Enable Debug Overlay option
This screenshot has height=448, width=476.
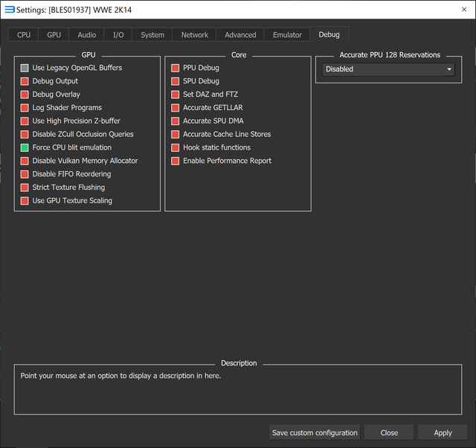pyautogui.click(x=25, y=95)
